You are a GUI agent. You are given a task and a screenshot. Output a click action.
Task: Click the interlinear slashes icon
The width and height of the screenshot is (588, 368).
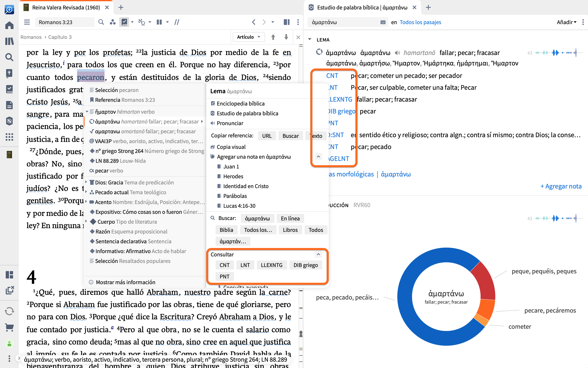(x=177, y=22)
